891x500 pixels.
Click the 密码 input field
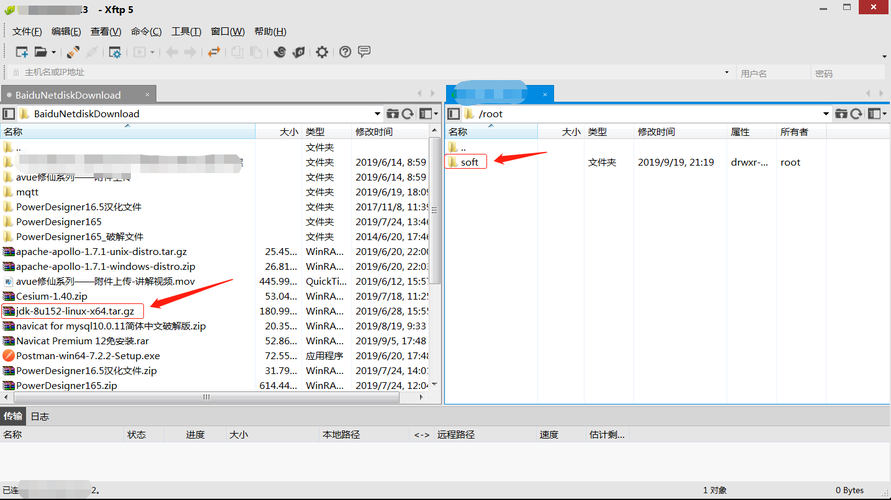point(847,73)
